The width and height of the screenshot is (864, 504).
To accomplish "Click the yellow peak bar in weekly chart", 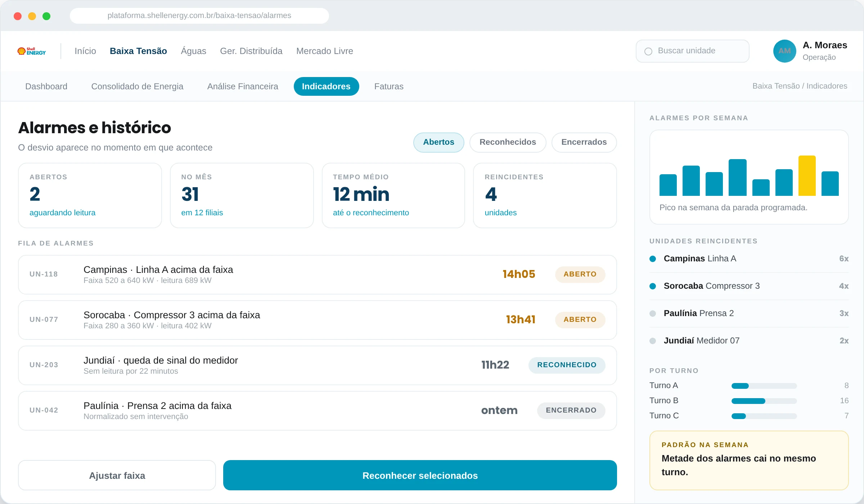I will pos(807,176).
